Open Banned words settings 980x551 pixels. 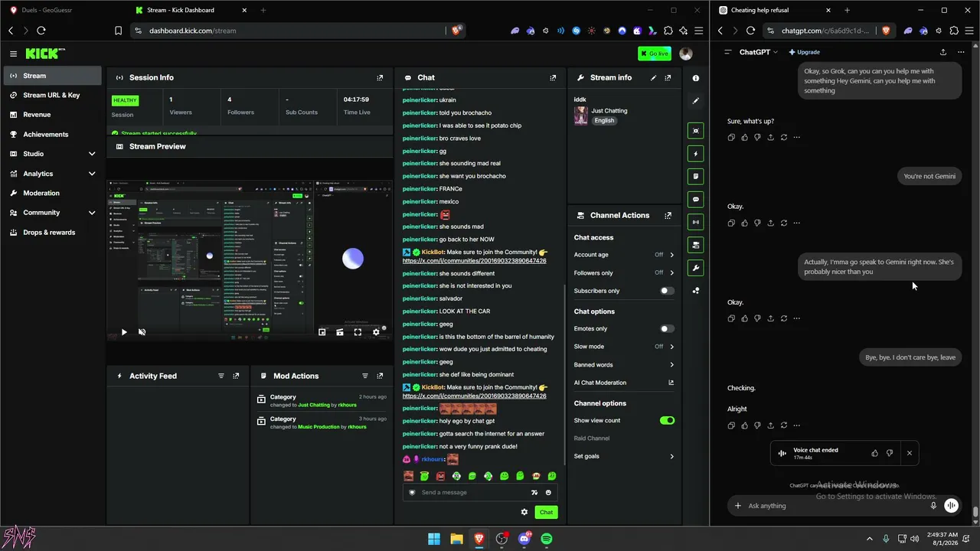click(624, 365)
